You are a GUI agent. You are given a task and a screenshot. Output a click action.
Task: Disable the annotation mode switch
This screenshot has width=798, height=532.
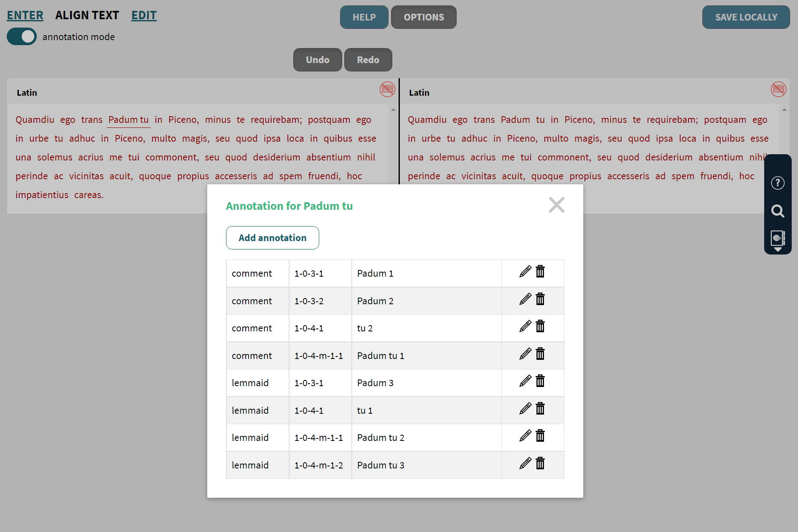(x=21, y=36)
